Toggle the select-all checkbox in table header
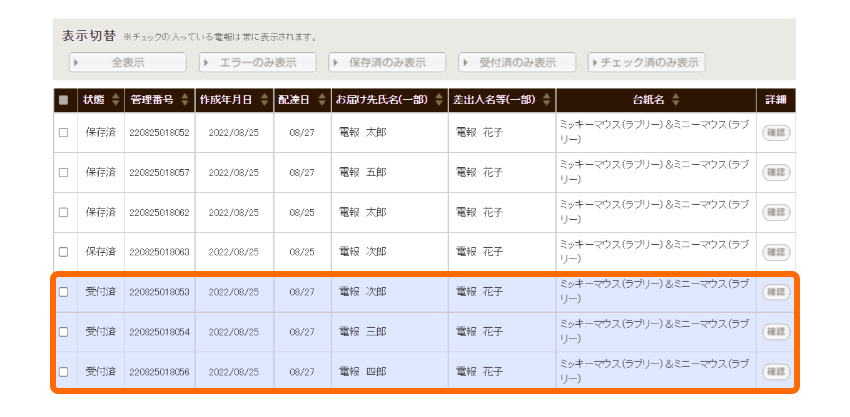Screen dimensions: 850x417 [x=63, y=100]
